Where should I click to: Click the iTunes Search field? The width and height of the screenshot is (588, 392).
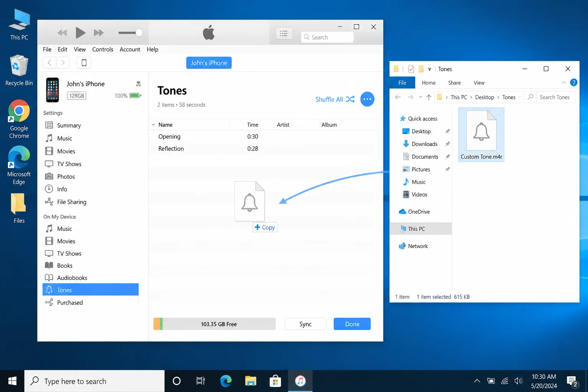[327, 37]
